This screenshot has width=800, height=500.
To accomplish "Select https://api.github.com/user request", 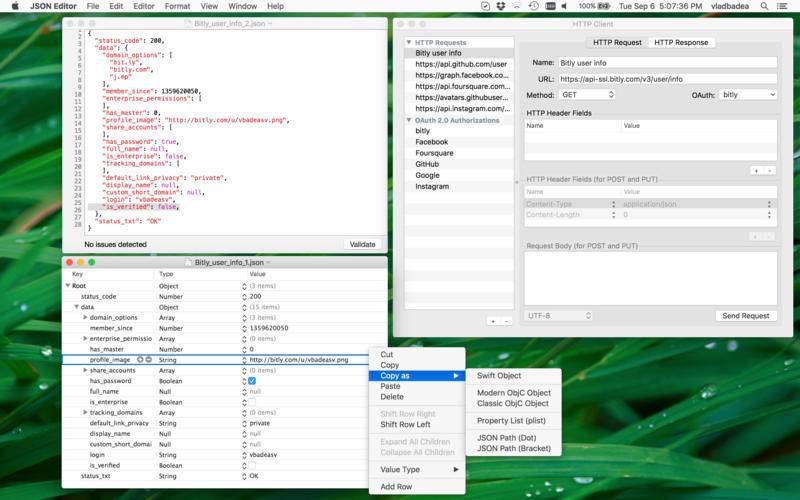I will pos(459,64).
